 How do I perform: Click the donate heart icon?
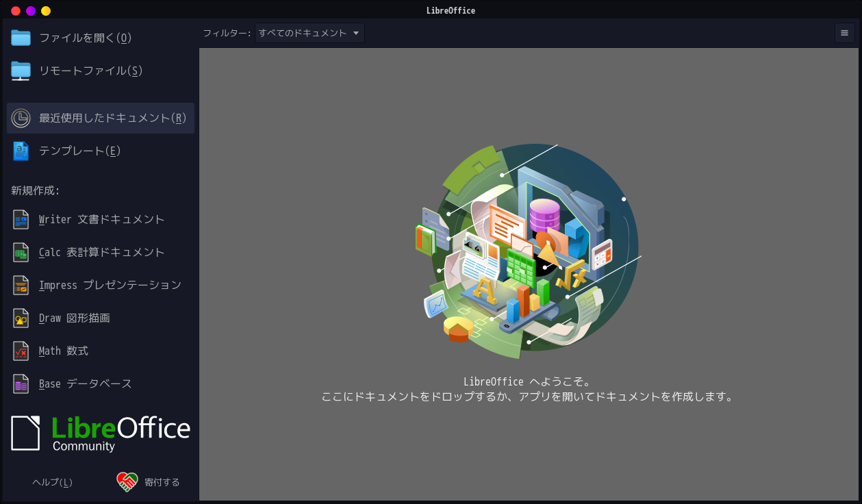pos(127,482)
